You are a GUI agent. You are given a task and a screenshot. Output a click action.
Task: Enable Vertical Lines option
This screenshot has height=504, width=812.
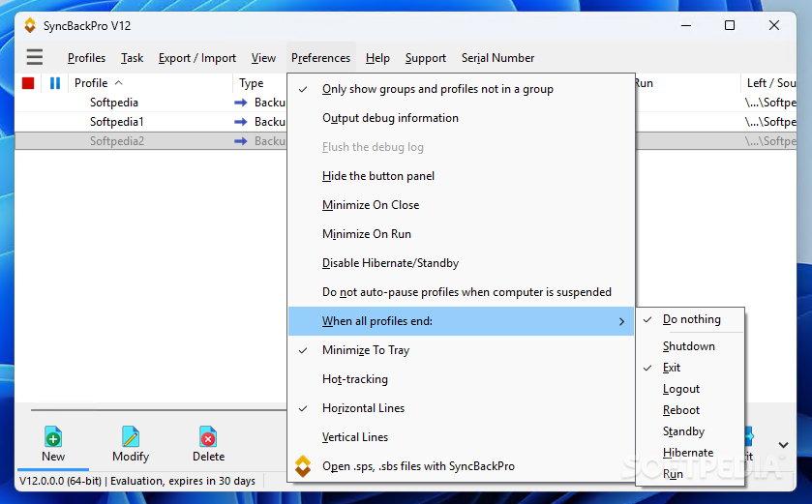point(461,436)
